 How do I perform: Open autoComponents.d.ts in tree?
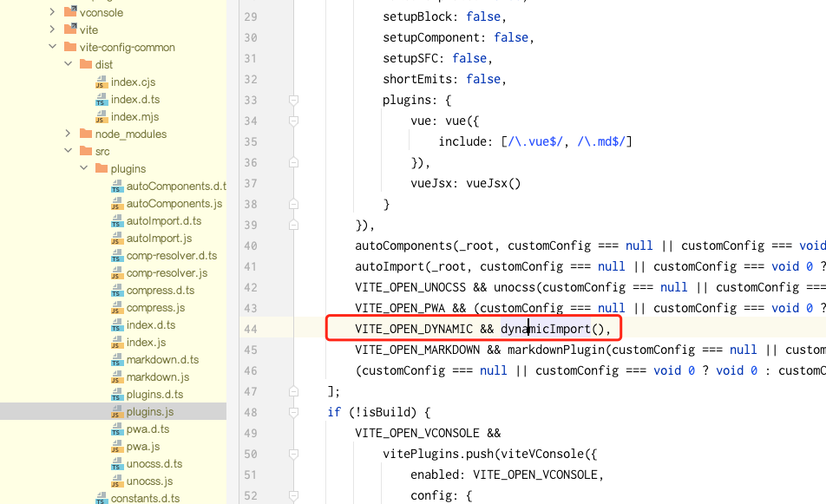[x=176, y=186]
